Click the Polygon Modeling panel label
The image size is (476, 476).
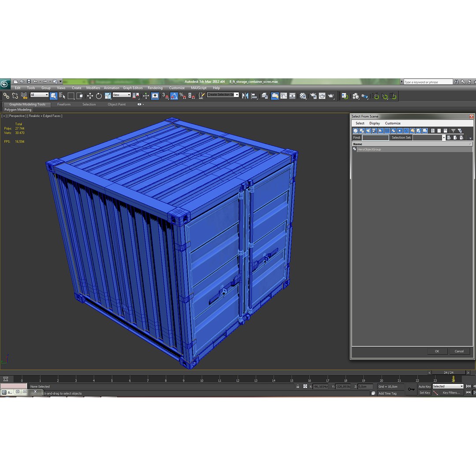click(x=18, y=110)
